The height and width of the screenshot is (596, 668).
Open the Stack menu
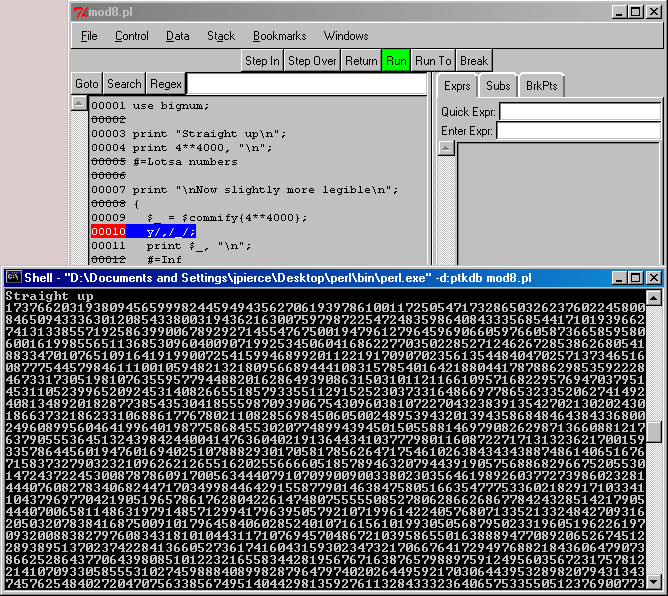(221, 36)
